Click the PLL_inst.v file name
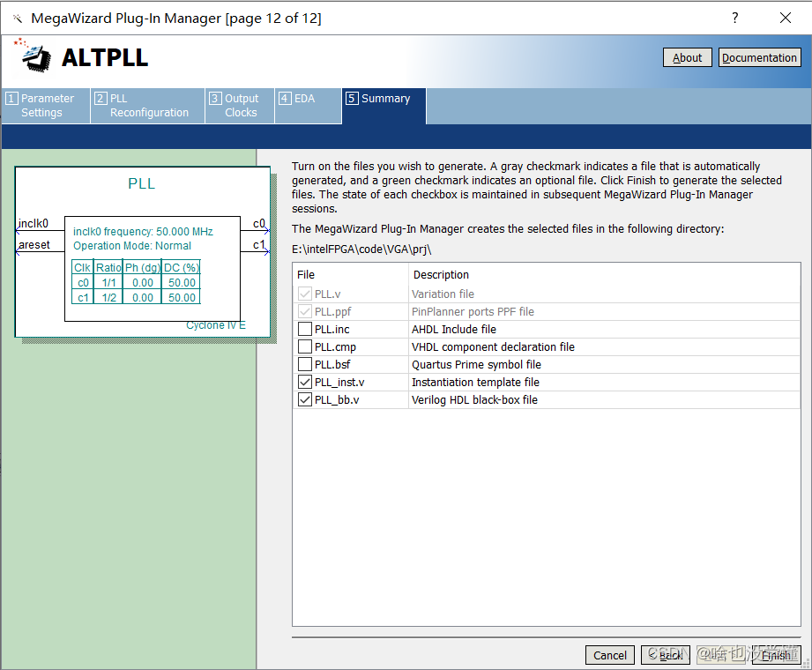The height and width of the screenshot is (670, 812). (x=339, y=382)
